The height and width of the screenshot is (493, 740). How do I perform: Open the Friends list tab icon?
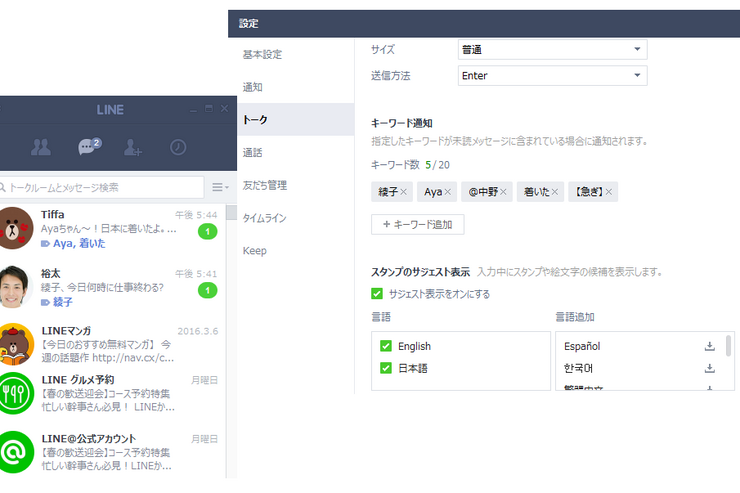[x=41, y=147]
